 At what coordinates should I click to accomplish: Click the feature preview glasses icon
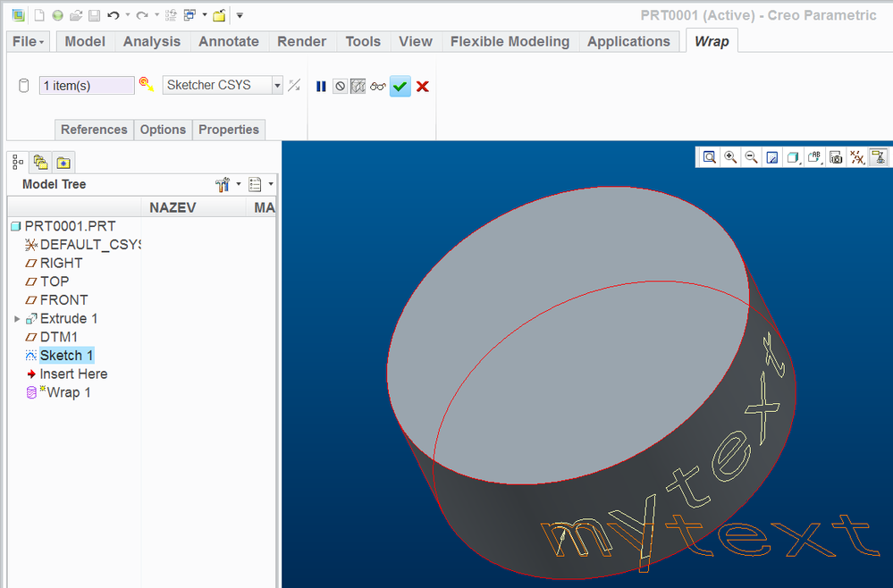pos(377,87)
